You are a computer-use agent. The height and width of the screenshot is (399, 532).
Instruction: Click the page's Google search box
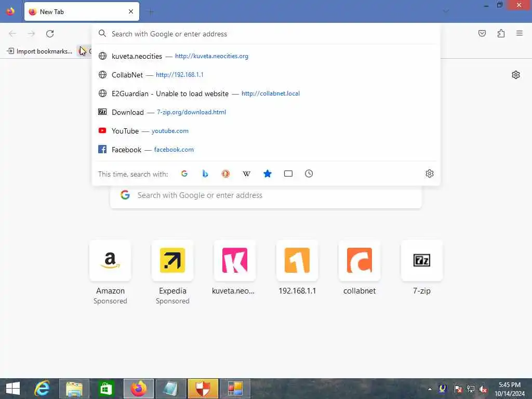coord(266,195)
